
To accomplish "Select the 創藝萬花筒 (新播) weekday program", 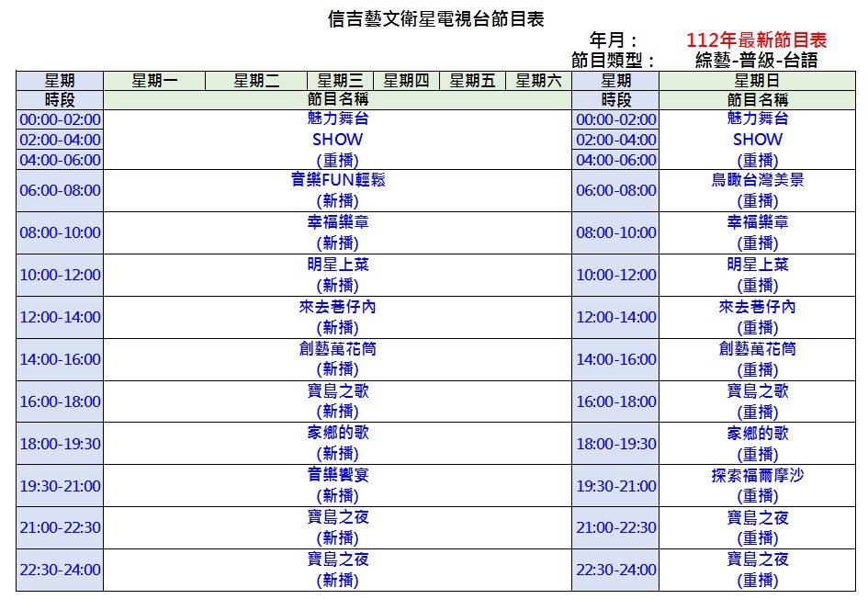I will point(338,359).
